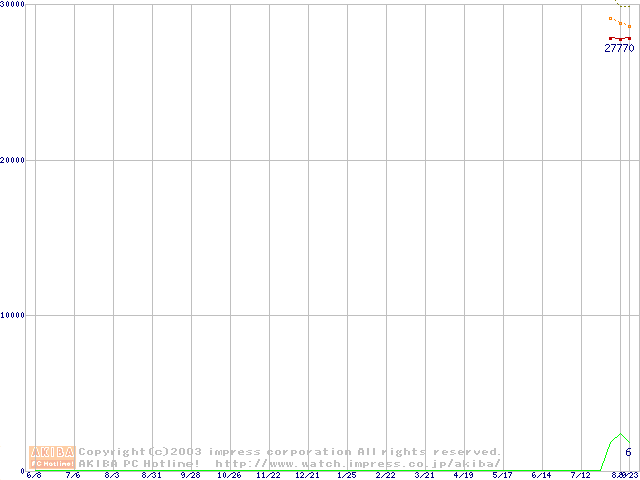Click the blue number 6 label
The height and width of the screenshot is (480, 640).
click(628, 453)
